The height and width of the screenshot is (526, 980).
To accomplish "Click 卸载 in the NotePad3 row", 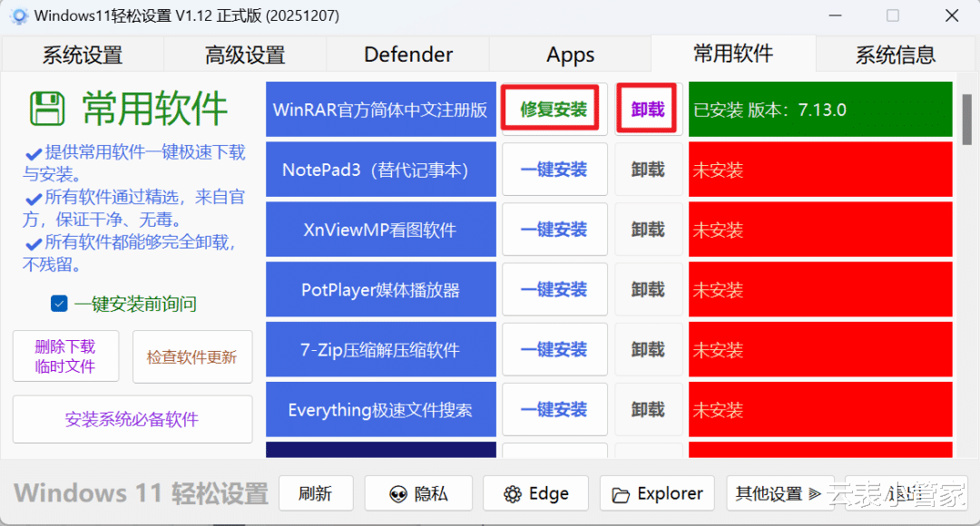I will [x=648, y=170].
